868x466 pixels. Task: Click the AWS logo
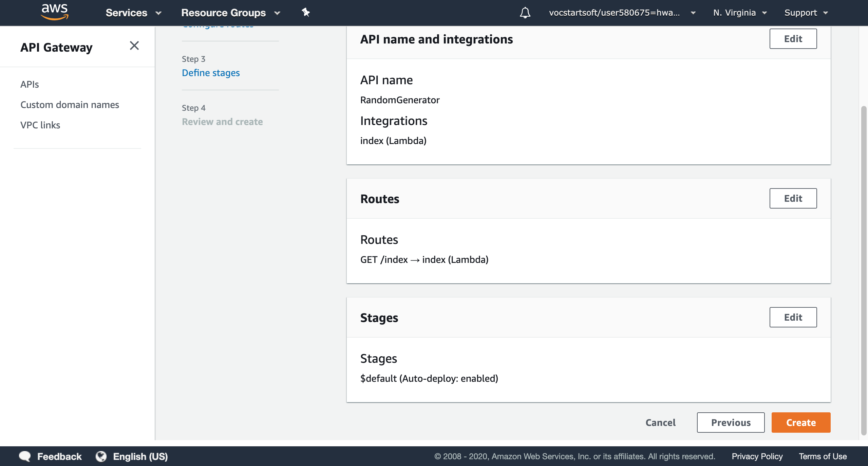tap(55, 12)
